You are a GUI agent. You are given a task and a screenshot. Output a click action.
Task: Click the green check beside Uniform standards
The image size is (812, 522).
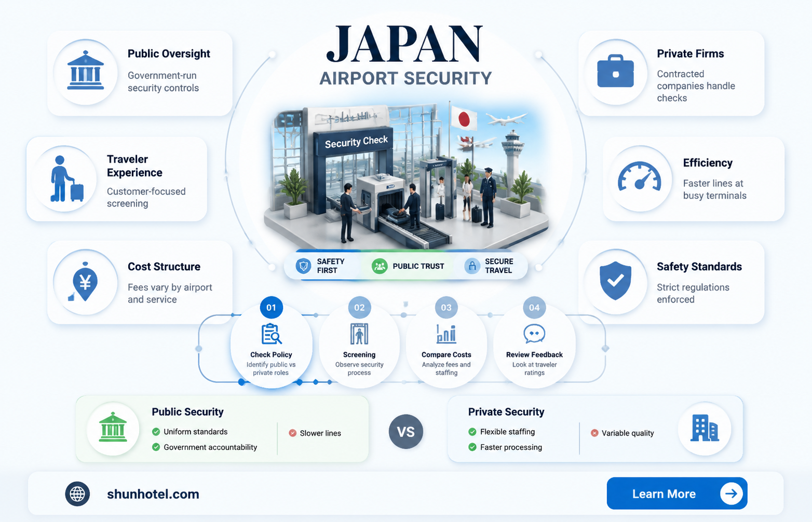(x=156, y=432)
